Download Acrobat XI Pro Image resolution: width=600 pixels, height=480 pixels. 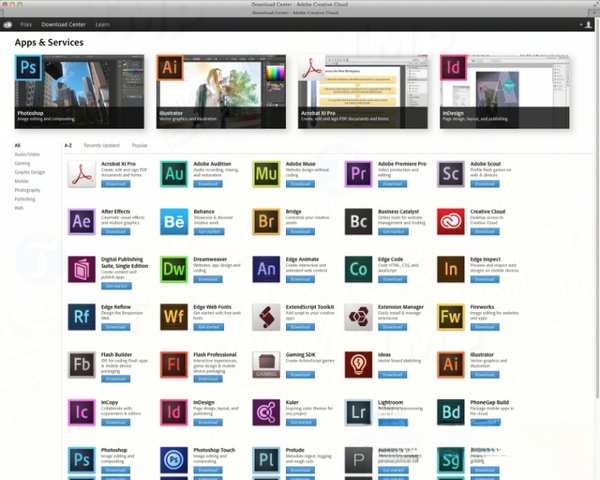tap(116, 184)
